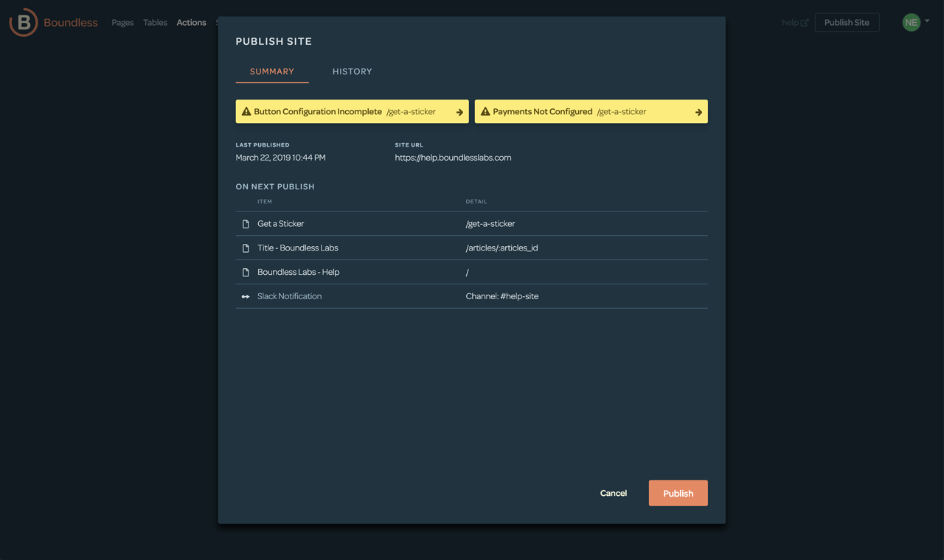This screenshot has width=944, height=560.
Task: Open the Actions menu
Action: (191, 23)
